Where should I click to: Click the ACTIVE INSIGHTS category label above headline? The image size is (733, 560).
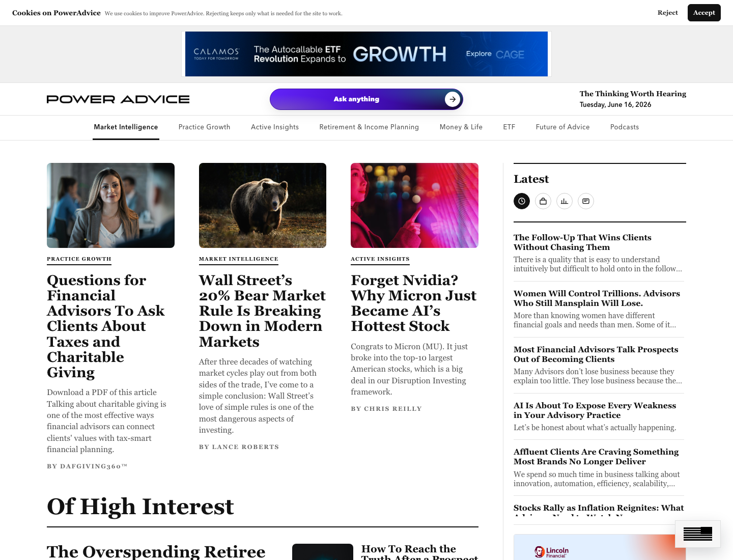coord(380,259)
